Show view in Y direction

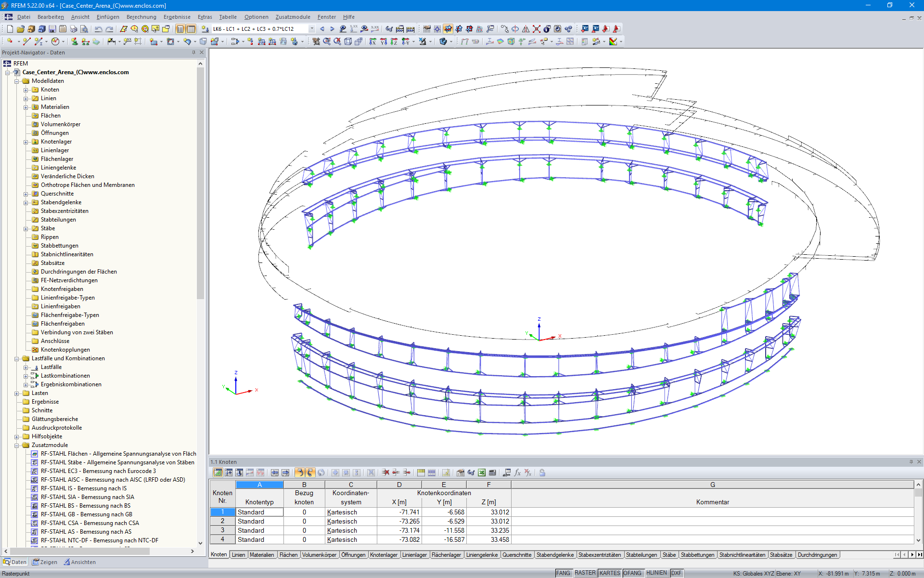point(384,41)
